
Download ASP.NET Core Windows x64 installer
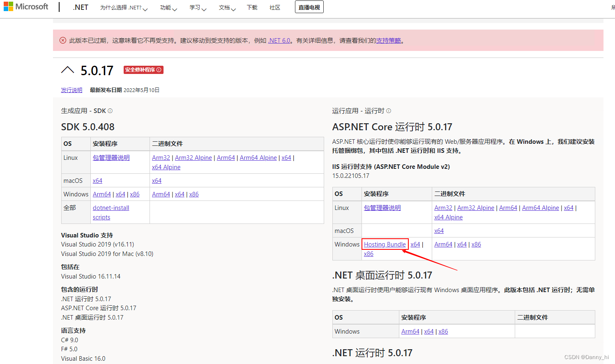tap(415, 244)
